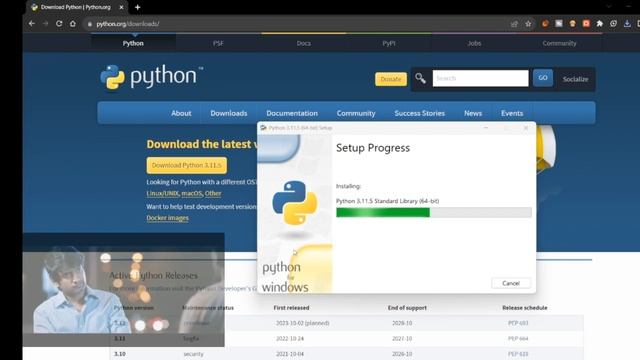Click the GO search button
The height and width of the screenshot is (360, 640).
pos(543,78)
